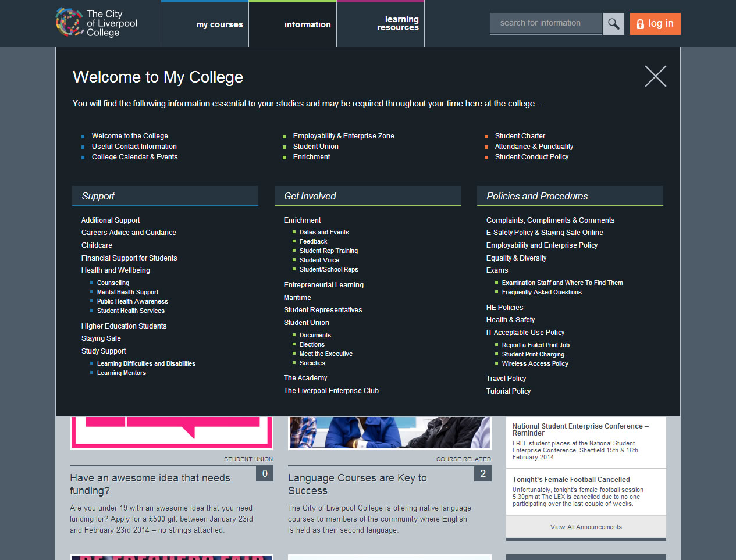Open E-Safety Policy & Staying Safe Online

(545, 233)
